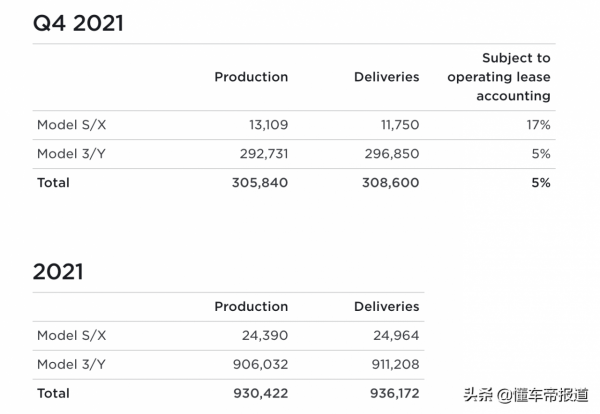Click the "Q4 2021" table heading

pyautogui.click(x=78, y=23)
